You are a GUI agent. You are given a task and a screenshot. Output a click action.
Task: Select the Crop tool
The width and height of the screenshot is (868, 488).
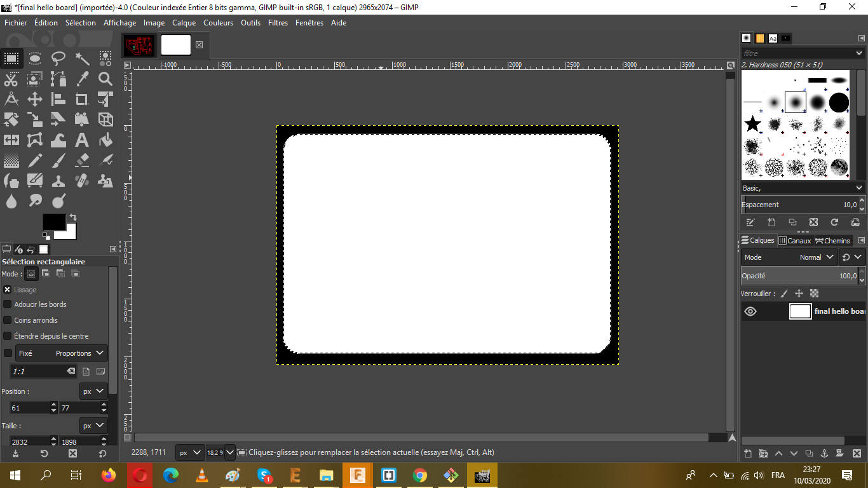point(82,99)
